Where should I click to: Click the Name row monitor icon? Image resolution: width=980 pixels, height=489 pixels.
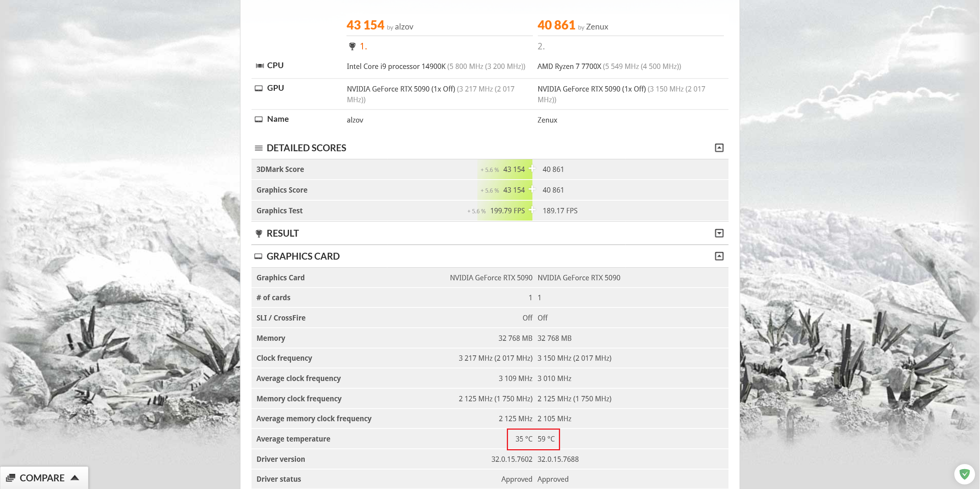pyautogui.click(x=259, y=119)
